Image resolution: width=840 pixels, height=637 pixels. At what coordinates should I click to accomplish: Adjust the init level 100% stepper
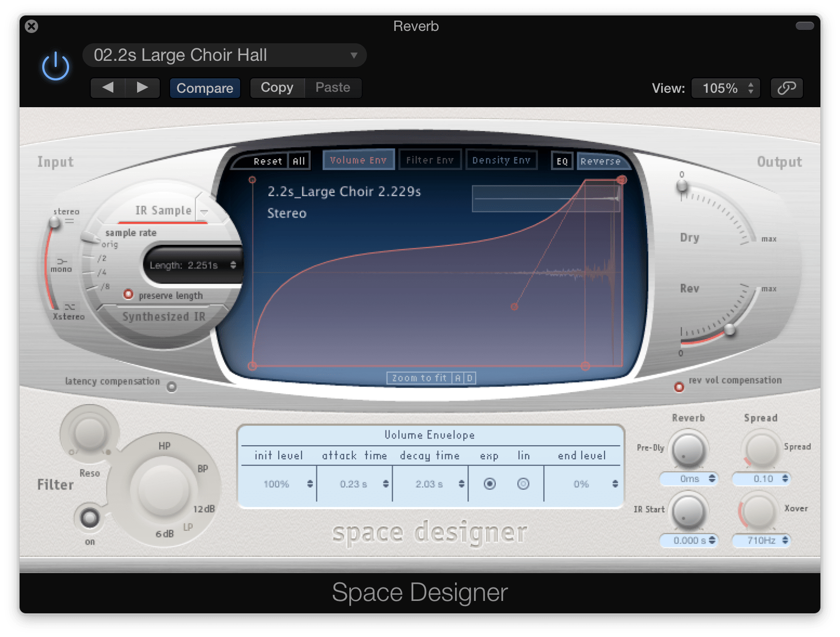310,484
